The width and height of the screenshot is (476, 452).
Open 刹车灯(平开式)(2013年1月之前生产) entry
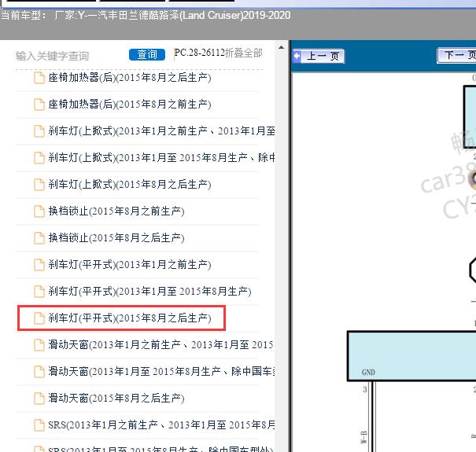(x=130, y=265)
